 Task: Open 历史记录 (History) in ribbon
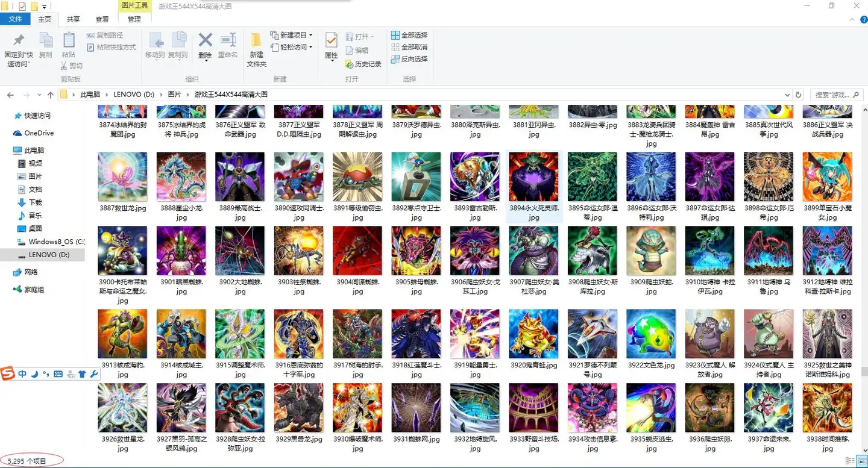pyautogui.click(x=363, y=64)
